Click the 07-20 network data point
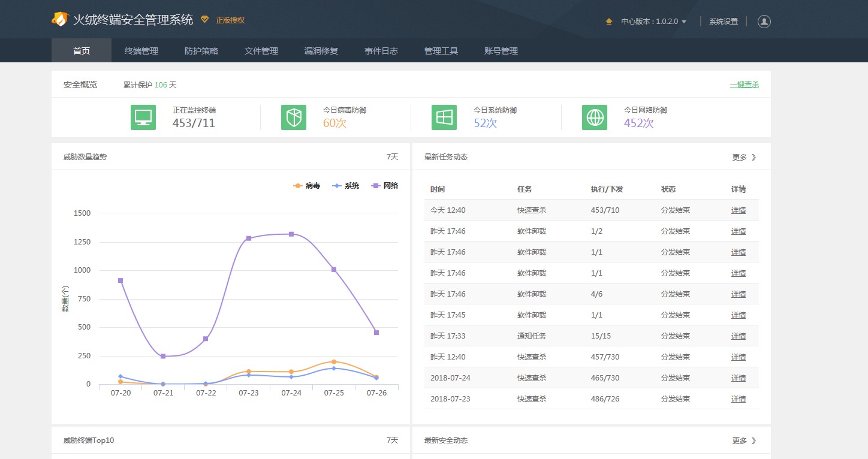 120,280
